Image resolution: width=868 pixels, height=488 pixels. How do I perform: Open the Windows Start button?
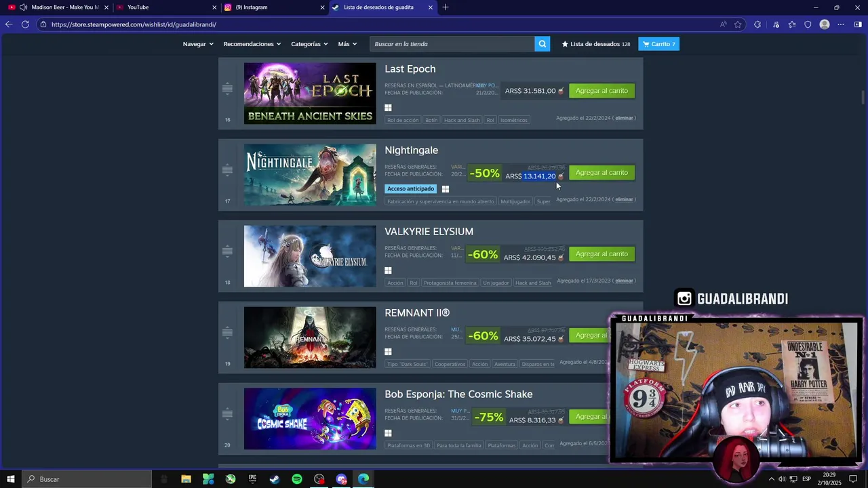11,479
